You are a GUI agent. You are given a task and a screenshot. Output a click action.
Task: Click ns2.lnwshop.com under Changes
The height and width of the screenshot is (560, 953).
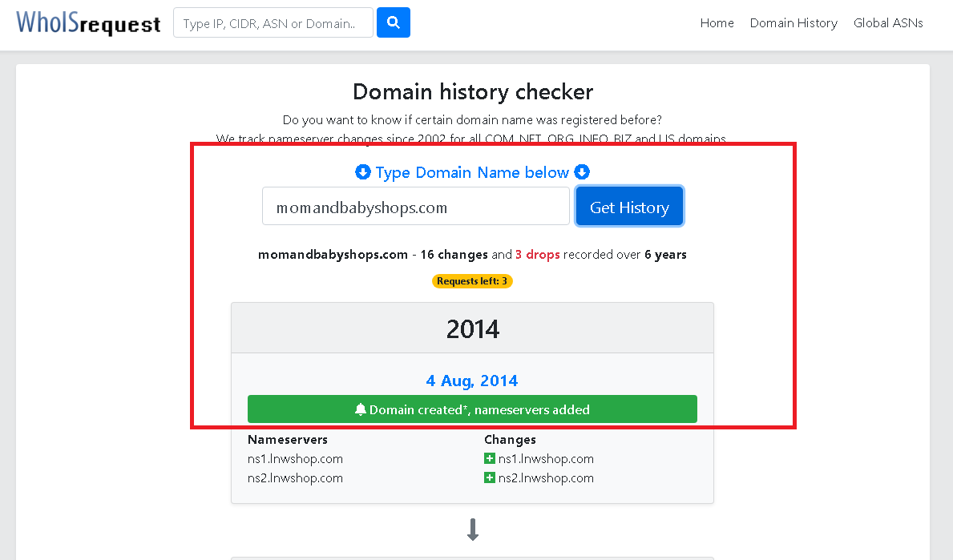click(546, 478)
